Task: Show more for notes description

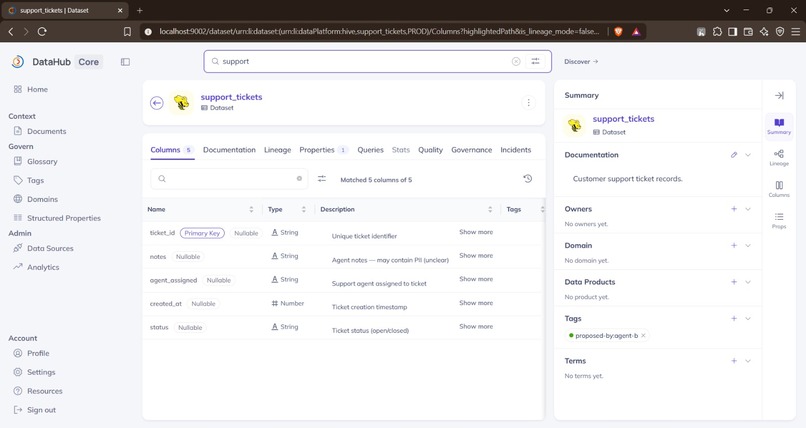Action: click(x=476, y=256)
